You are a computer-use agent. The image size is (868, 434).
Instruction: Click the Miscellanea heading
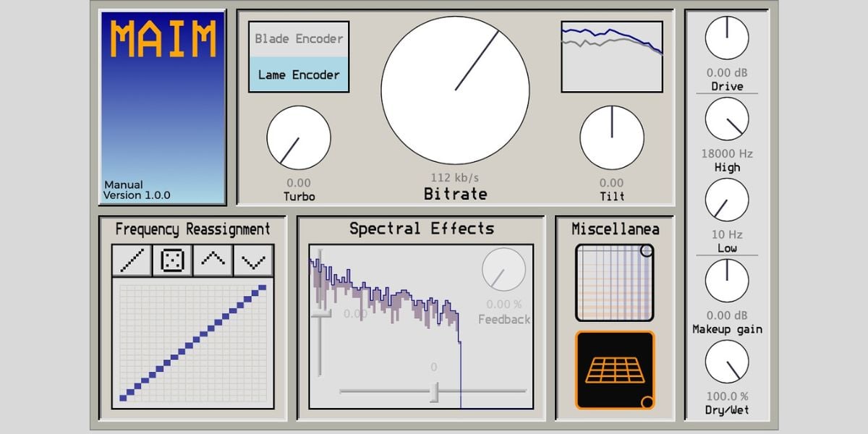click(616, 229)
